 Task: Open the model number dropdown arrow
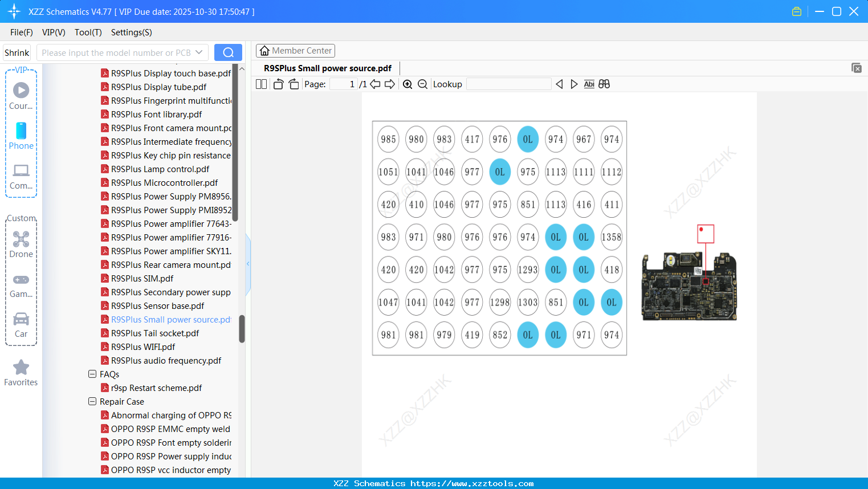[x=199, y=52]
